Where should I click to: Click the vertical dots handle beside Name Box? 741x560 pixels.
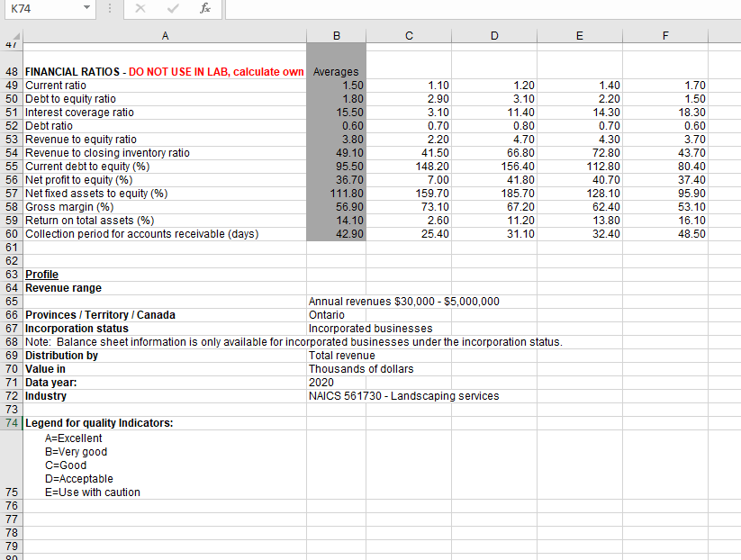pyautogui.click(x=109, y=10)
